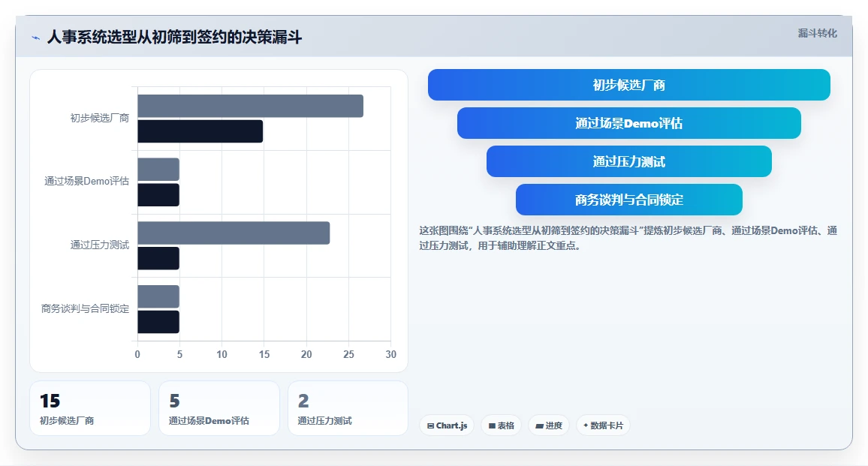Click the 进度 tag chip
This screenshot has width=868, height=466.
pyautogui.click(x=549, y=425)
